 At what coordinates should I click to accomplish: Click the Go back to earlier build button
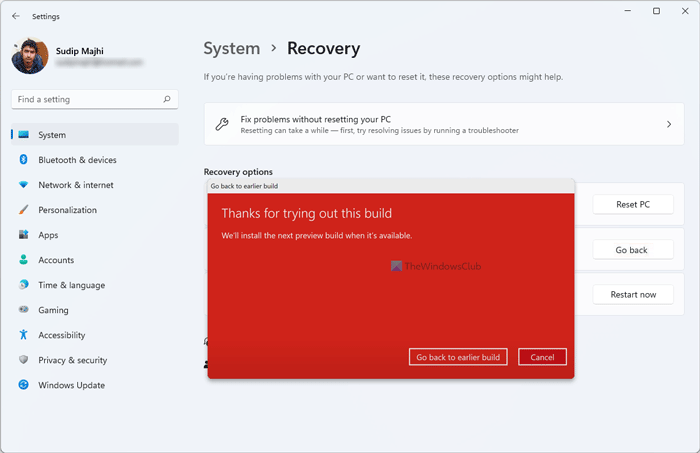[459, 357]
